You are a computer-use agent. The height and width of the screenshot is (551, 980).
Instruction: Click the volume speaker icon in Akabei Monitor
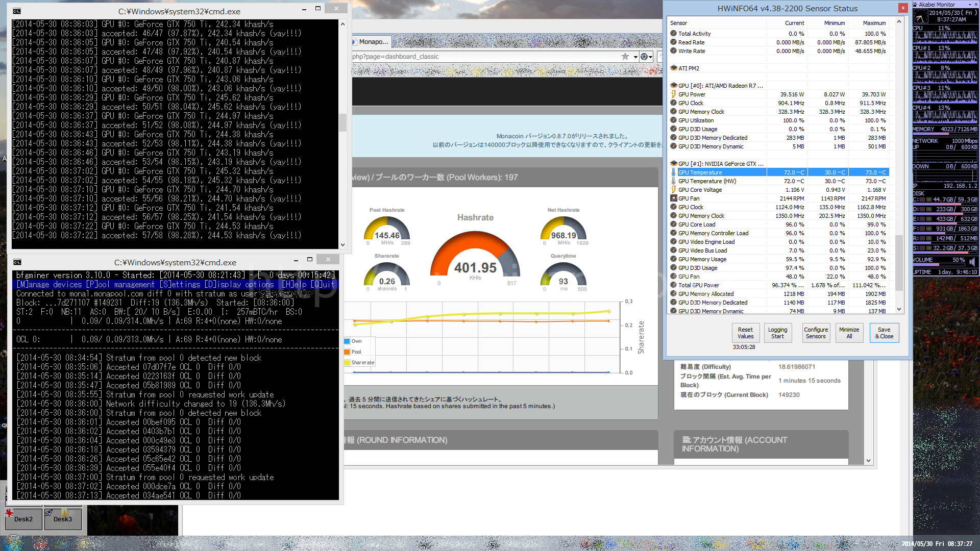[972, 261]
